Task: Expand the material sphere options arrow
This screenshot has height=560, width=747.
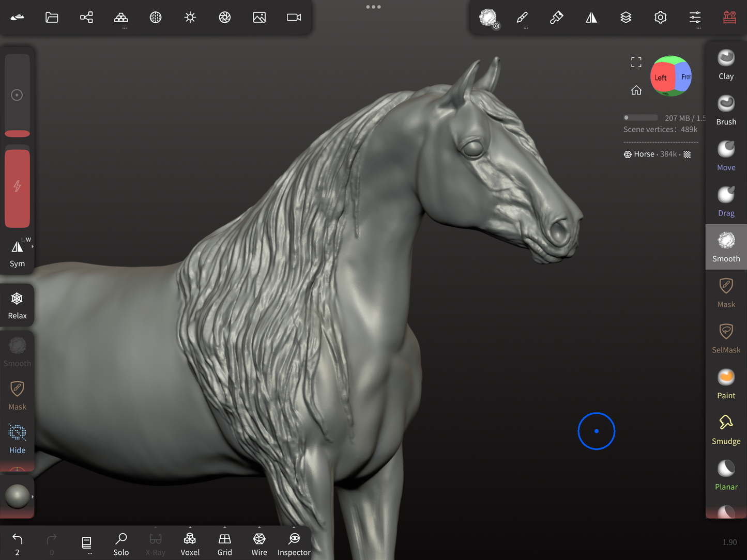Action: 33,496
